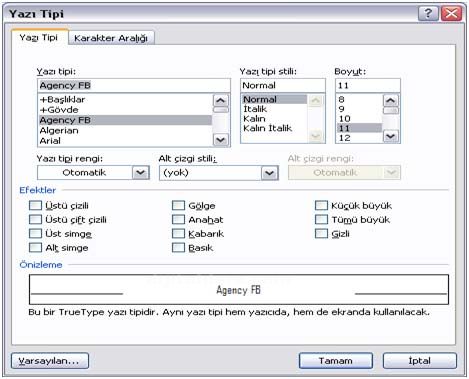Select size 9 in Boyut list

coord(359,109)
